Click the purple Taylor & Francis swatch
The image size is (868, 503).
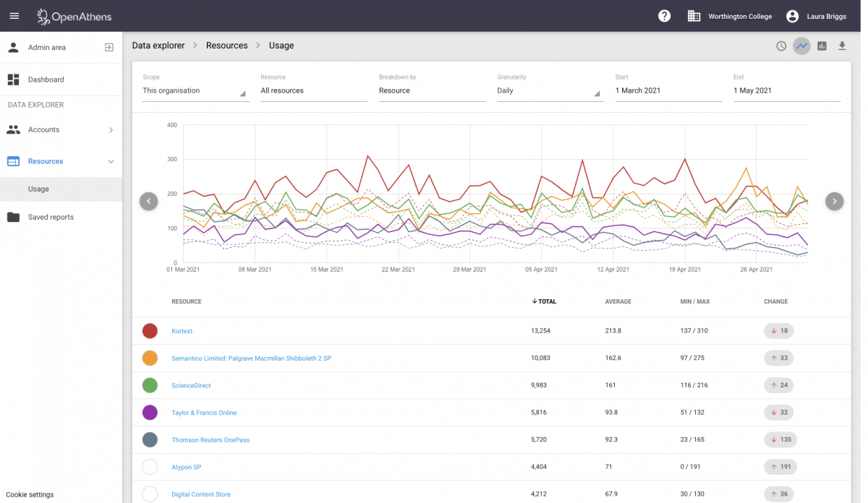[x=150, y=413]
